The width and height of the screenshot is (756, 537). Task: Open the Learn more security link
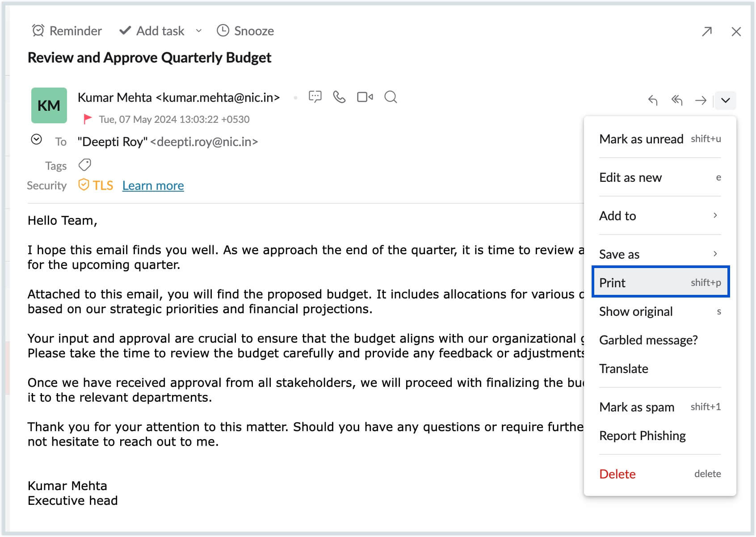pos(153,185)
